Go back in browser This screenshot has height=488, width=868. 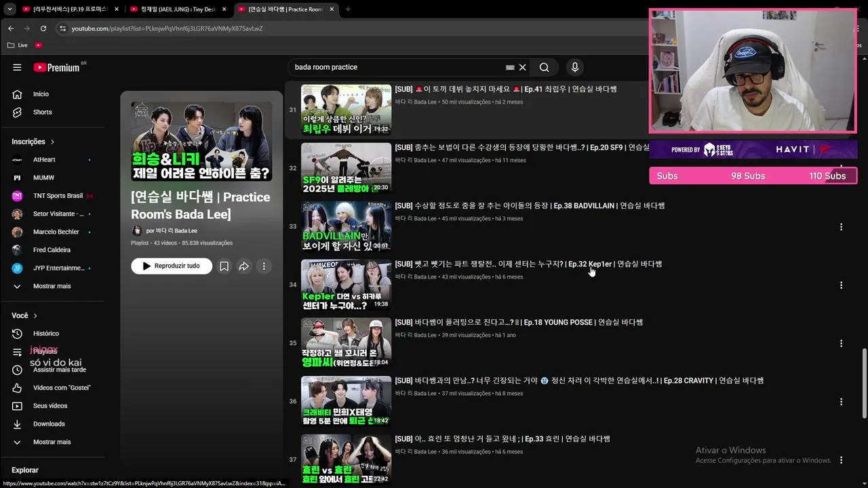coord(11,28)
